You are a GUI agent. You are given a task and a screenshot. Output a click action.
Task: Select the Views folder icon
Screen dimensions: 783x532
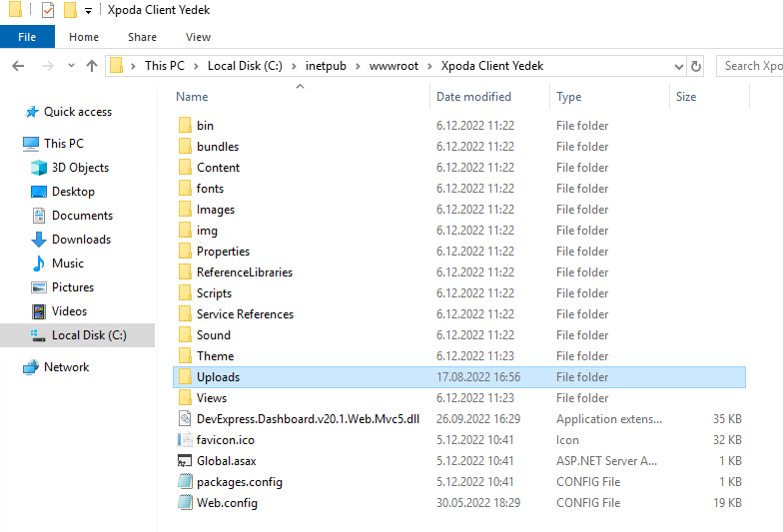185,397
